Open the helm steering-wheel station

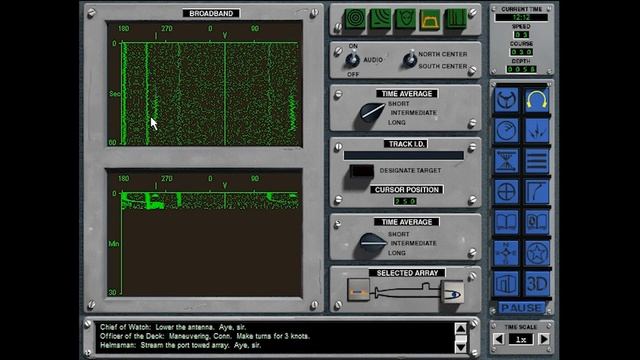506,100
